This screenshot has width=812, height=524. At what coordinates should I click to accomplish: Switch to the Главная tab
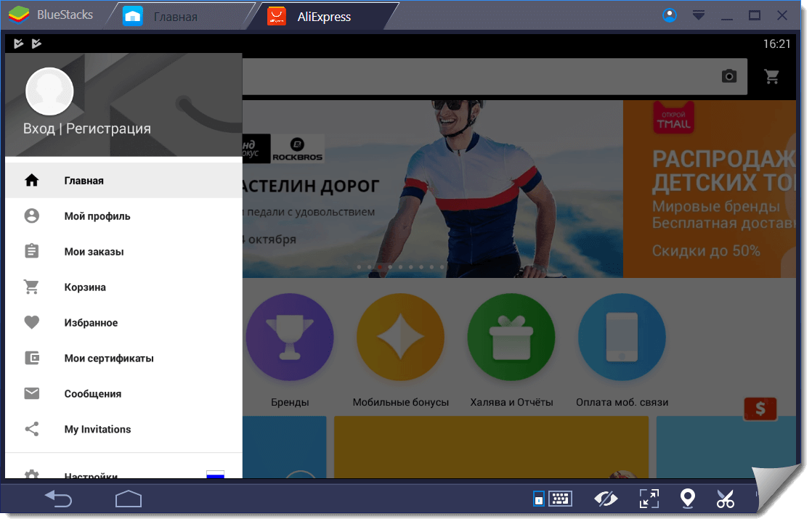point(174,17)
